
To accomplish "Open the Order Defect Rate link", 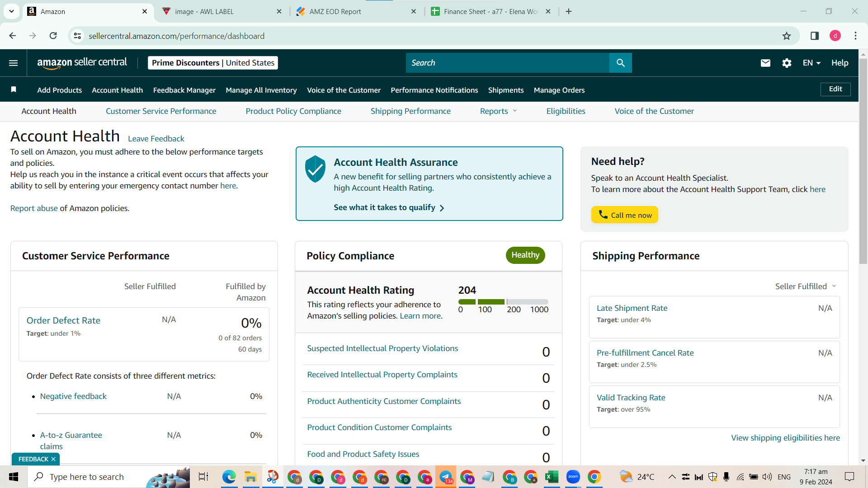I will click(63, 320).
